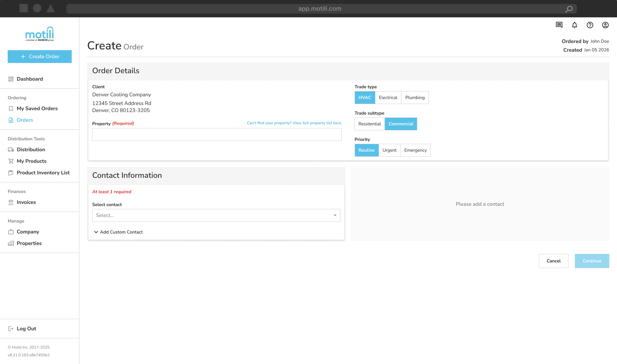The width and height of the screenshot is (617, 364).
Task: Open My Saved Orders
Action: (37, 108)
